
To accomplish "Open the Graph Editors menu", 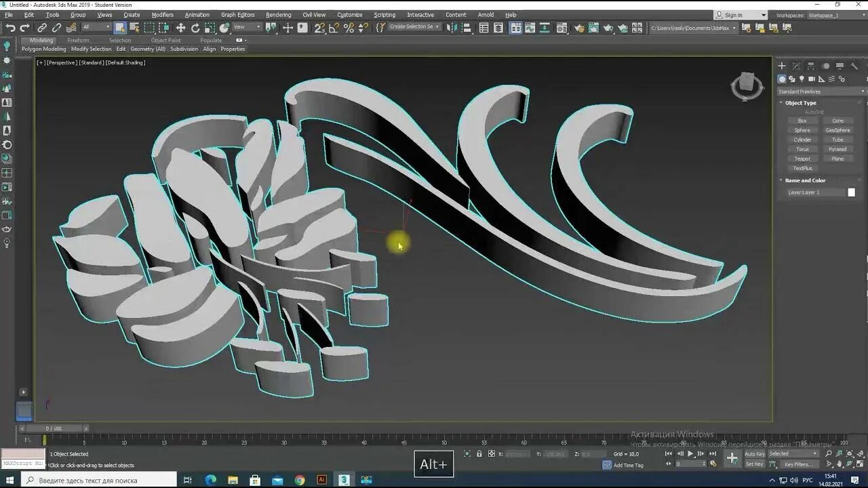I will point(237,15).
